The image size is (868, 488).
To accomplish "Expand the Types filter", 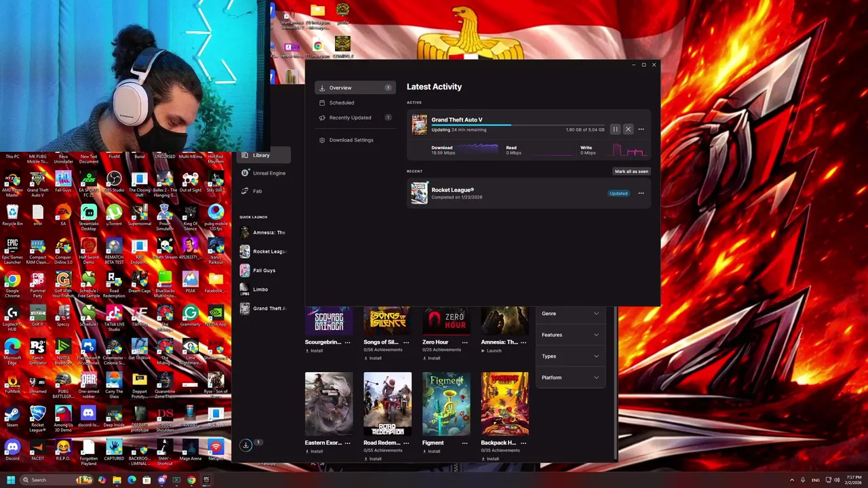I will [570, 356].
